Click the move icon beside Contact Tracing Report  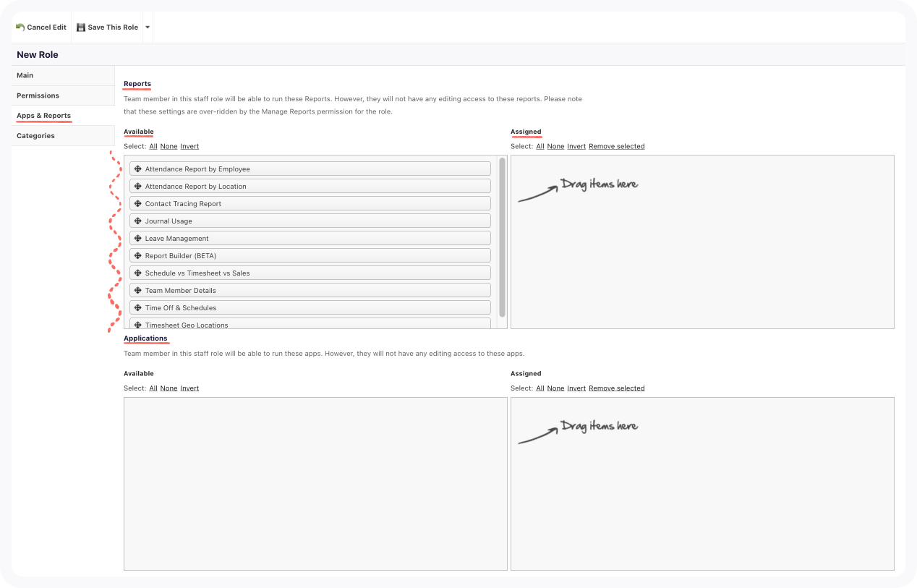pyautogui.click(x=137, y=203)
